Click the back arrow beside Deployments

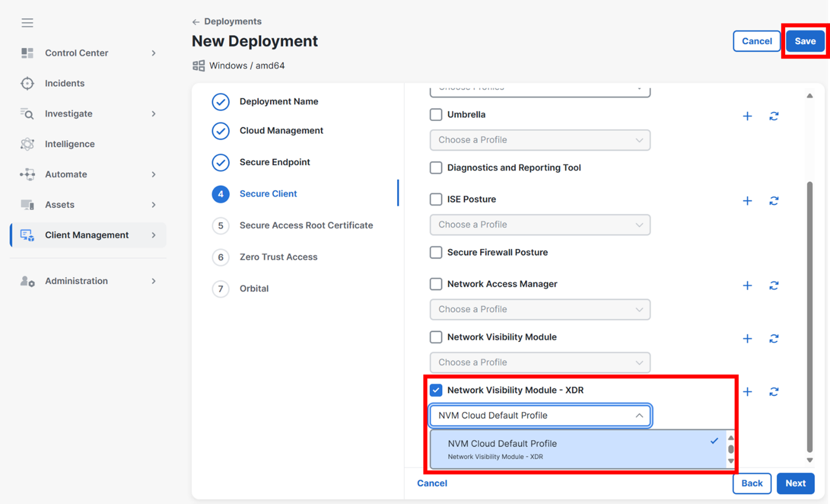pyautogui.click(x=196, y=22)
